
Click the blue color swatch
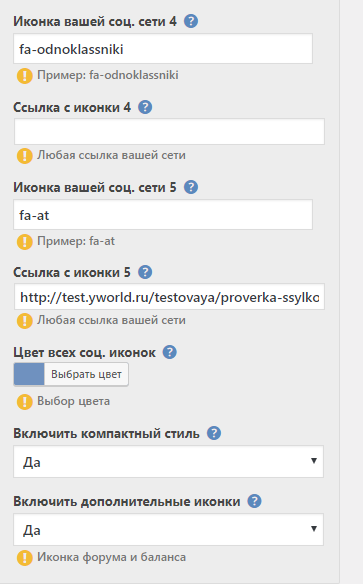[29, 374]
